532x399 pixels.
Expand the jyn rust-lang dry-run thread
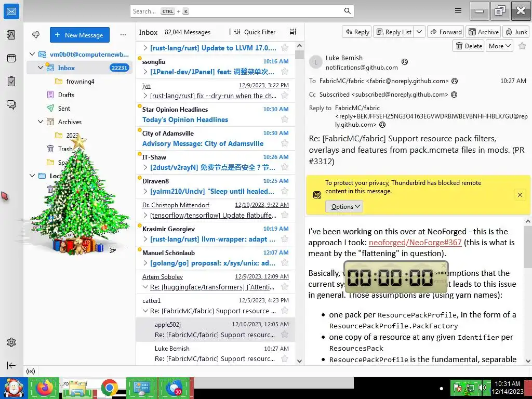click(145, 96)
